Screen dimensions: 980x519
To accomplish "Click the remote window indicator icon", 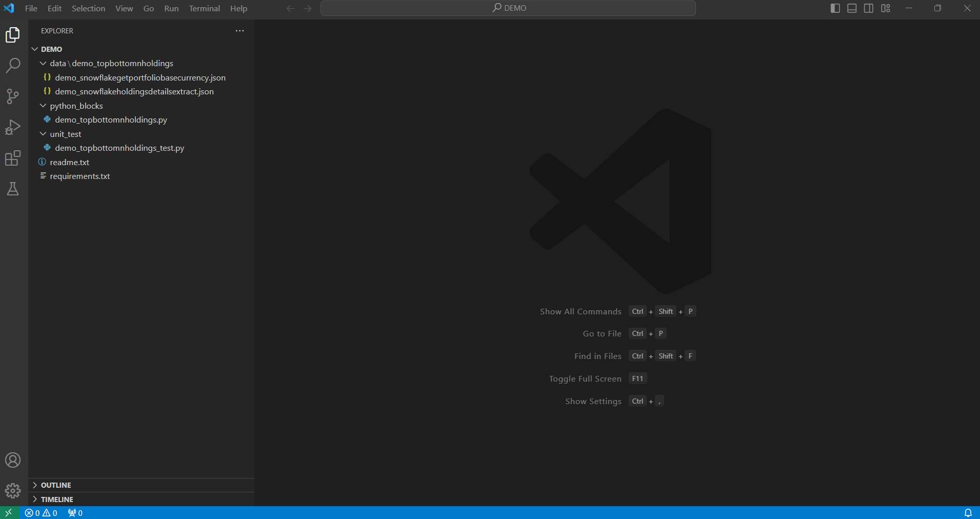I will coord(9,512).
